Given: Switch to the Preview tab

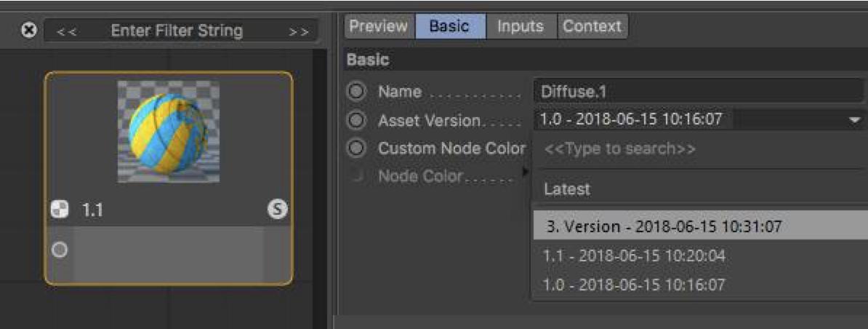Looking at the screenshot, I should [x=378, y=27].
